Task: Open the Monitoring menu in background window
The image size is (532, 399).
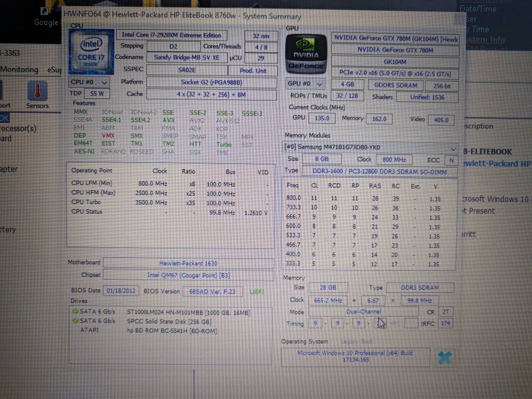Action: 20,70
